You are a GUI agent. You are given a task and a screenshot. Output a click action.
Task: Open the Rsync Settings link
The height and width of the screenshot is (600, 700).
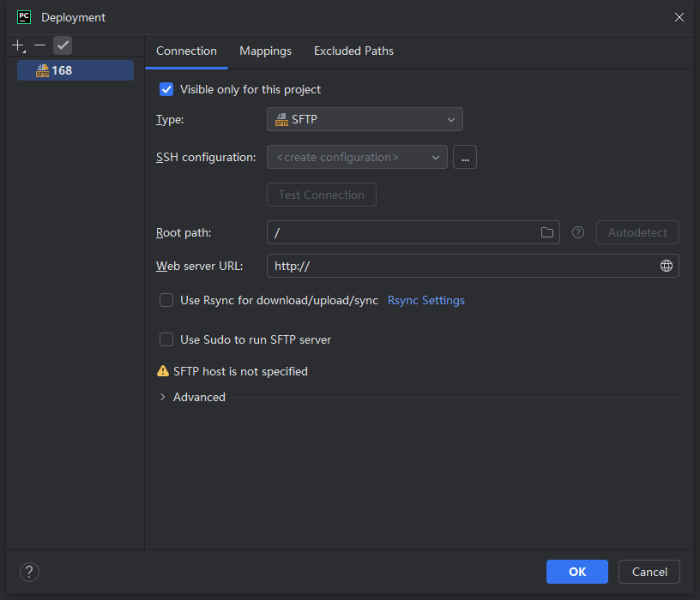[425, 300]
